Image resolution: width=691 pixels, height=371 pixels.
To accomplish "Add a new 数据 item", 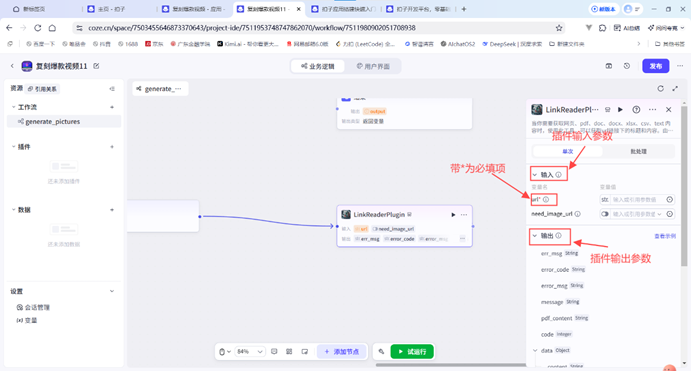I will pyautogui.click(x=112, y=210).
